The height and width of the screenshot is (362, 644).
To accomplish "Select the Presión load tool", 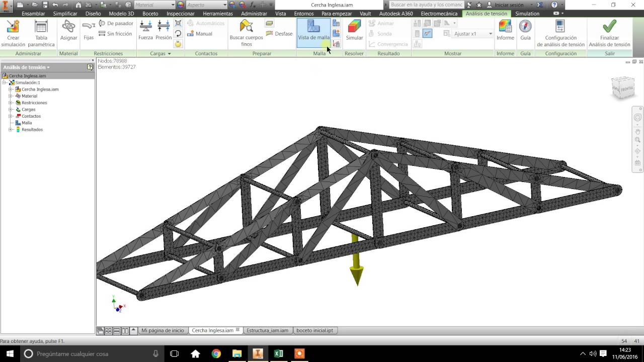I will 164,31.
